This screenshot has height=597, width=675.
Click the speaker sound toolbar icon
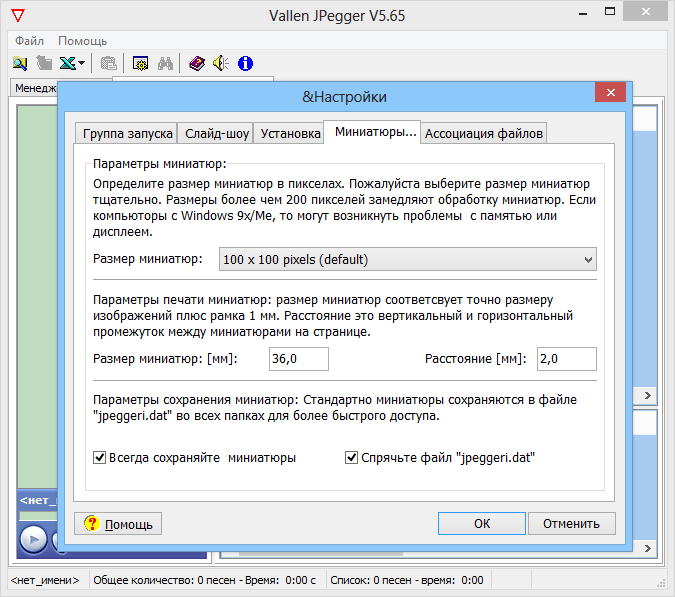click(x=221, y=64)
